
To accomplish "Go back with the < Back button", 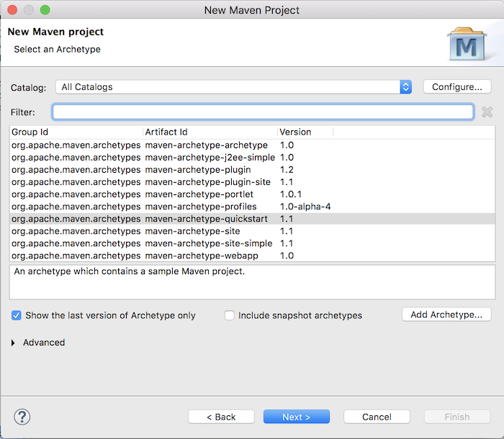I will [221, 417].
